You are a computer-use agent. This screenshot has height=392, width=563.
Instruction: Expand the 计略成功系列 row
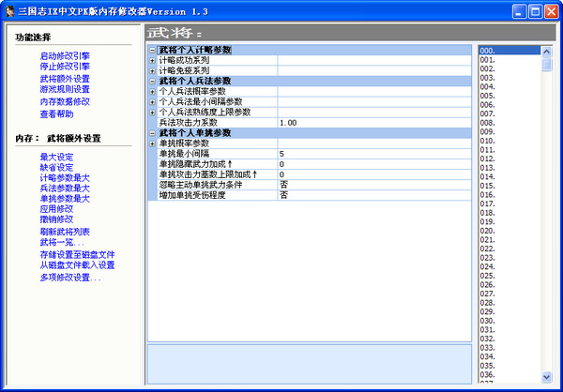152,61
